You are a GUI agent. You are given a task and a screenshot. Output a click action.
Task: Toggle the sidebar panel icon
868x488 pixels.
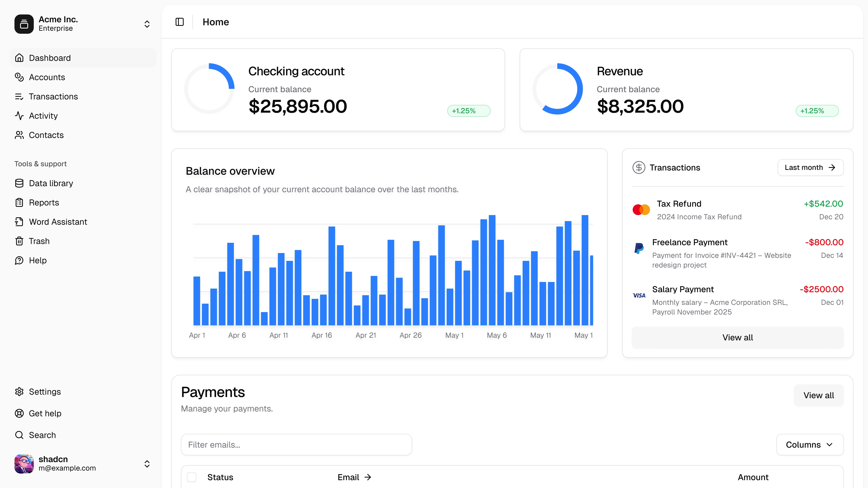pyautogui.click(x=180, y=22)
